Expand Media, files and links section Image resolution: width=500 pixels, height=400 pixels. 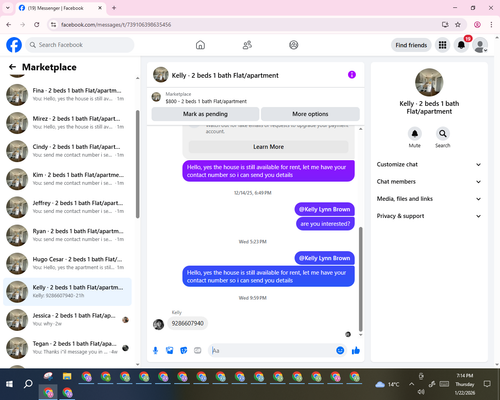tap(429, 199)
